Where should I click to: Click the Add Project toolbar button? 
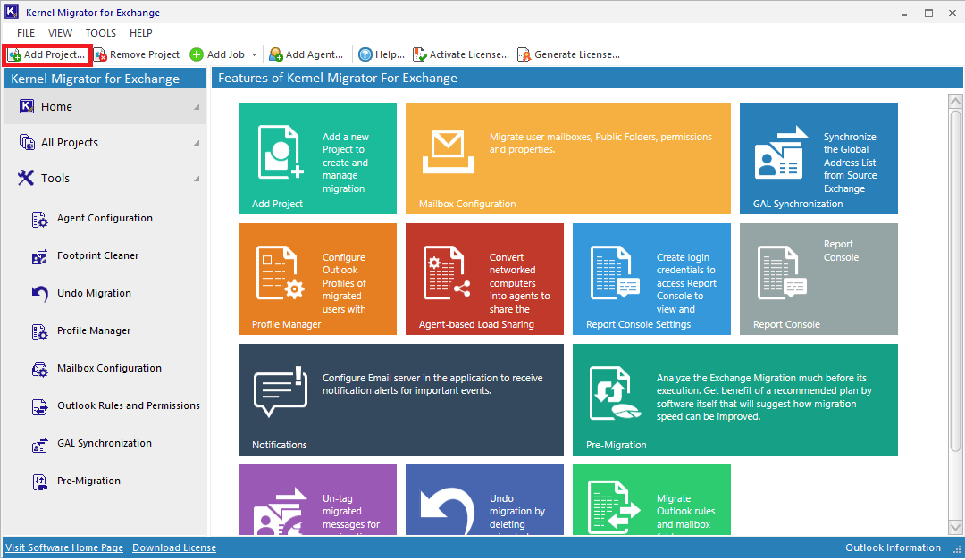46,54
